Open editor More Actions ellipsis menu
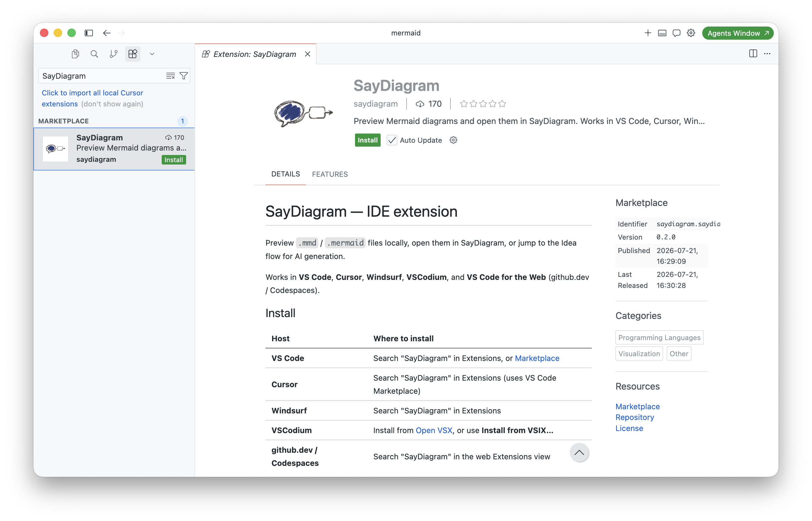 pos(767,53)
